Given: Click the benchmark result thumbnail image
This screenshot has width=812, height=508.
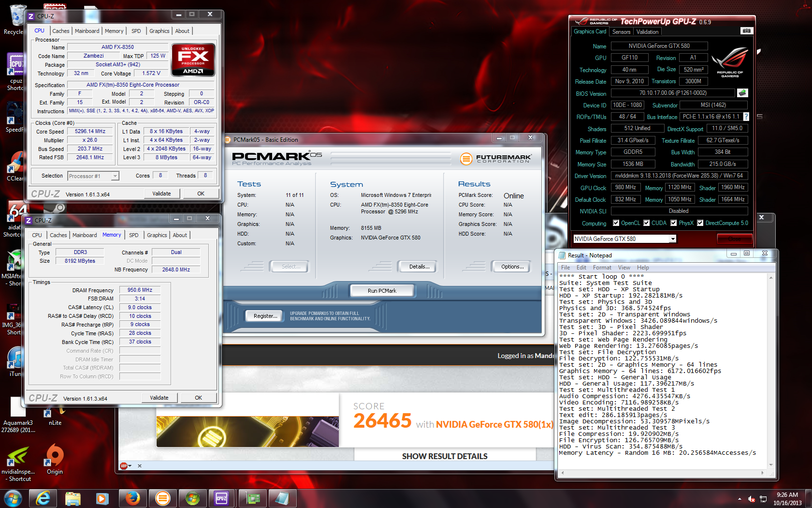Looking at the screenshot, I should (x=247, y=431).
